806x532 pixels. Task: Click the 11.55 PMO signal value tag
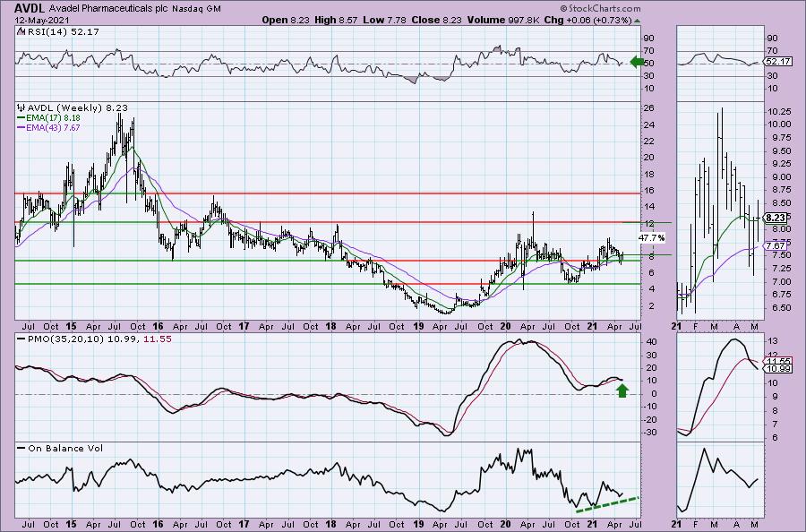click(777, 361)
